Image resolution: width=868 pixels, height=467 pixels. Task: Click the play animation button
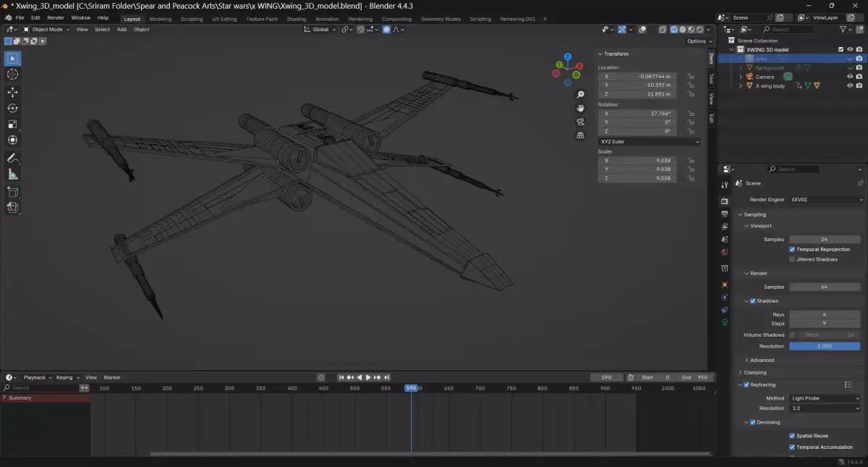click(368, 377)
